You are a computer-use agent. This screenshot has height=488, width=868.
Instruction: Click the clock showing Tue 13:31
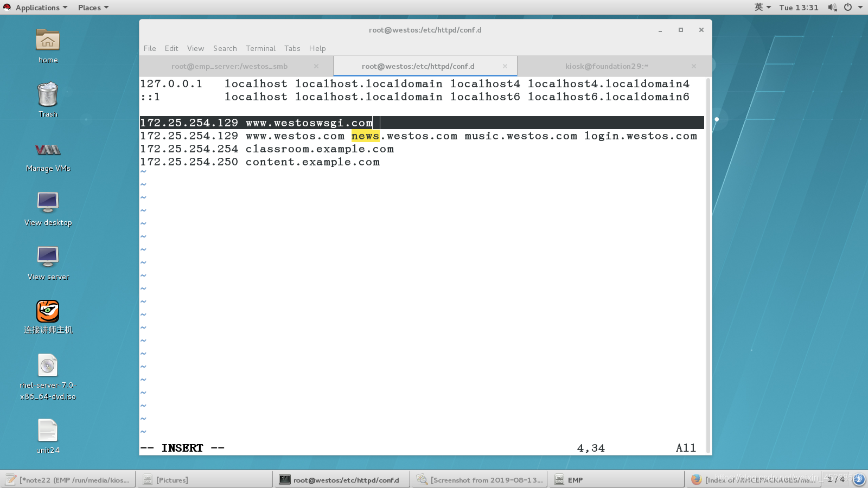tap(799, 8)
